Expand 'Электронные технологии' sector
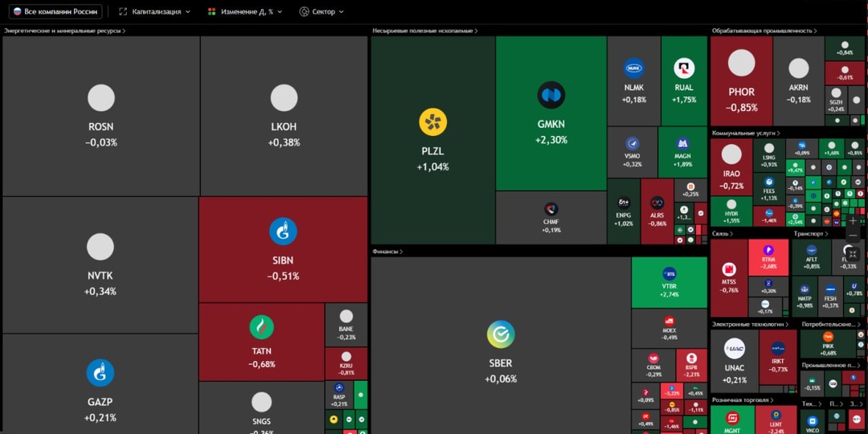The width and height of the screenshot is (868, 434). (x=750, y=324)
